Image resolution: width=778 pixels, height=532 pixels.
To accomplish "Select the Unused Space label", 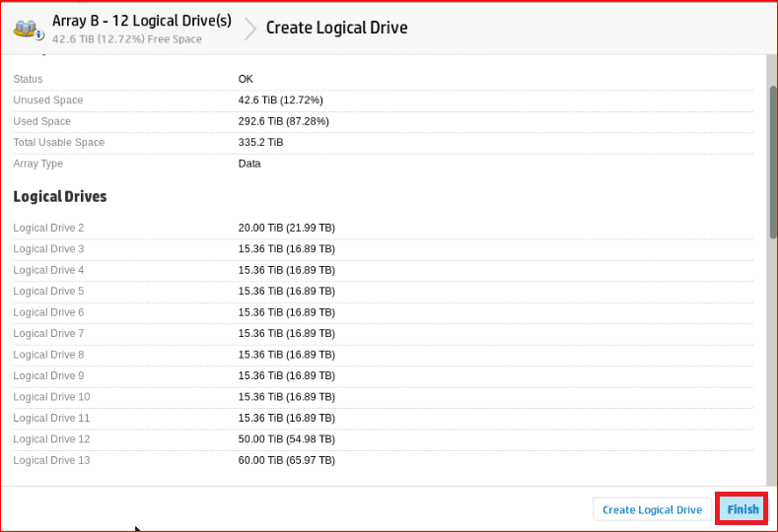I will pyautogui.click(x=48, y=100).
